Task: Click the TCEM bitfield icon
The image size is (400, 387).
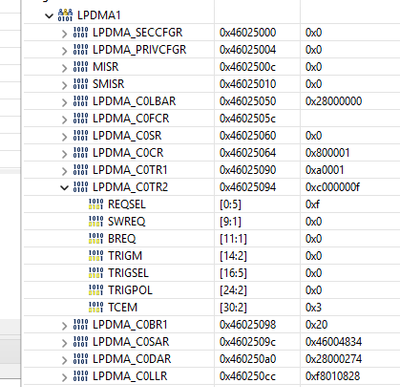Action: click(x=96, y=307)
